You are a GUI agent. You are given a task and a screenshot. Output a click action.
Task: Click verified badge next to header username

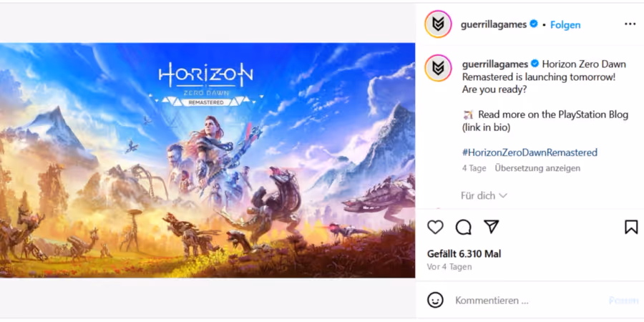pos(534,24)
